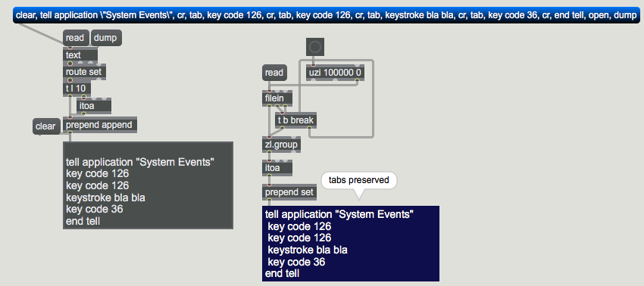The height and width of the screenshot is (286, 644).
Task: Click the clear message box
Action: point(46,126)
